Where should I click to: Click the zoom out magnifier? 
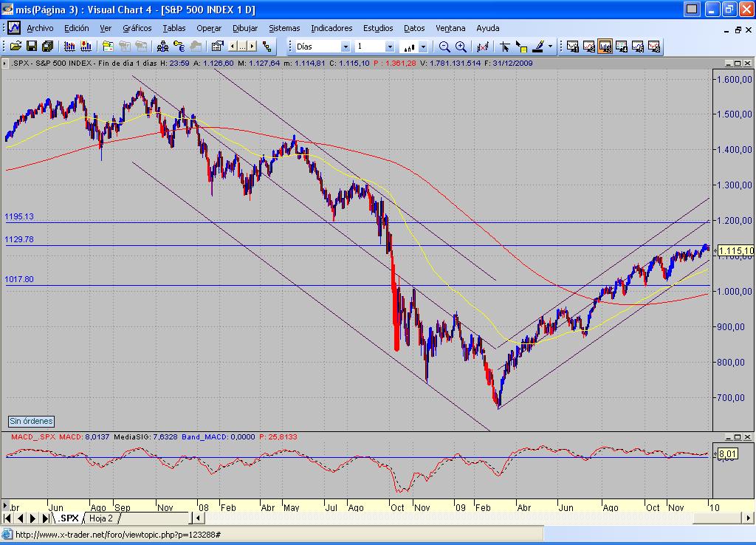(444, 47)
